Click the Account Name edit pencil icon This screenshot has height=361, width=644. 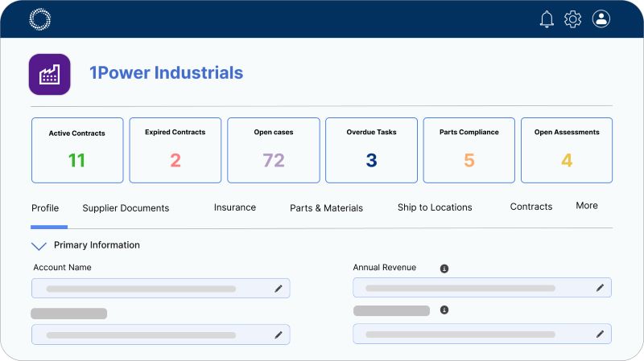(x=279, y=288)
